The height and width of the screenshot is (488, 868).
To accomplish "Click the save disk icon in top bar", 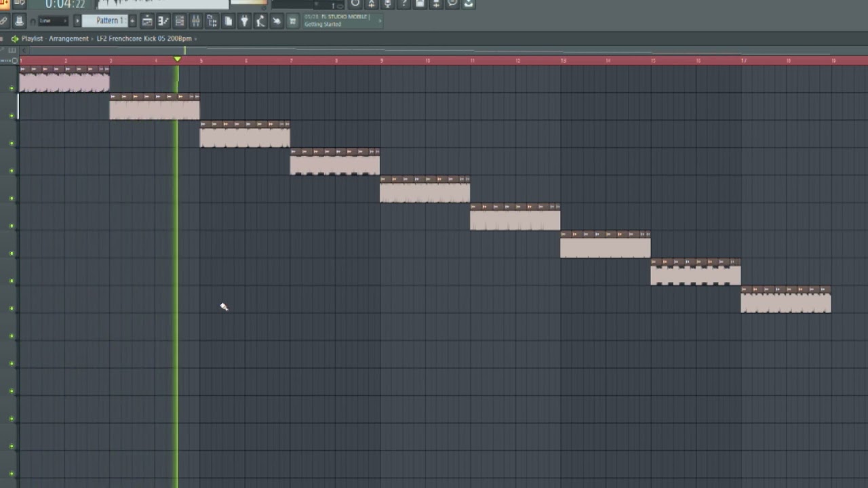I will pyautogui.click(x=420, y=4).
